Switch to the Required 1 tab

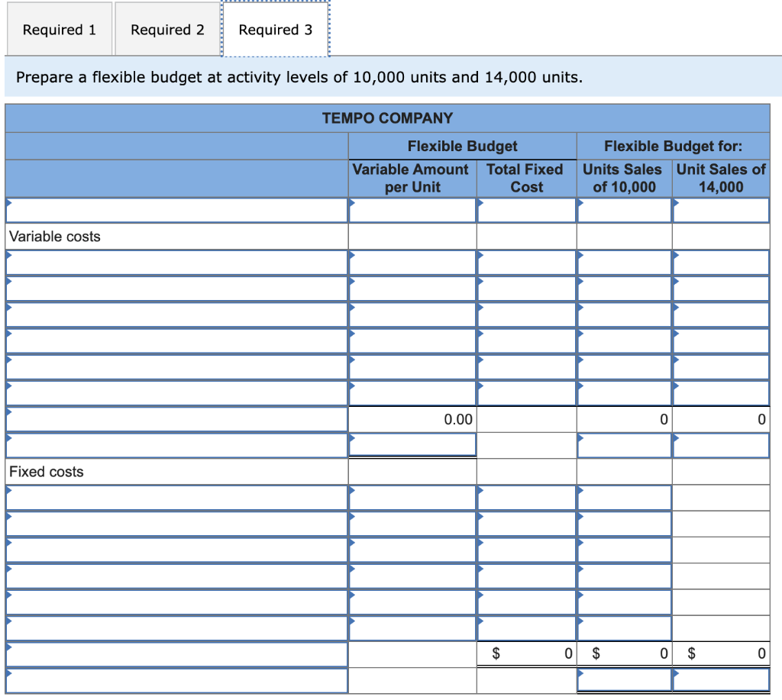(59, 29)
